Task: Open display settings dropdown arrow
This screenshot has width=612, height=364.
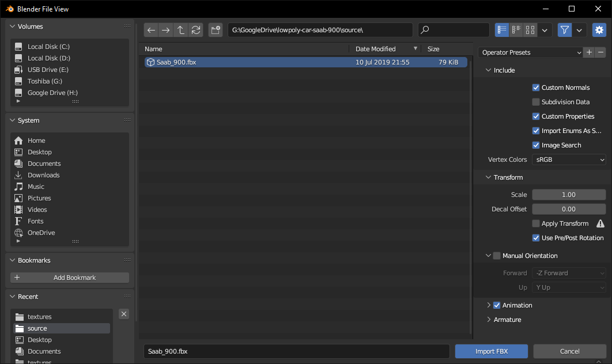Action: pyautogui.click(x=545, y=30)
